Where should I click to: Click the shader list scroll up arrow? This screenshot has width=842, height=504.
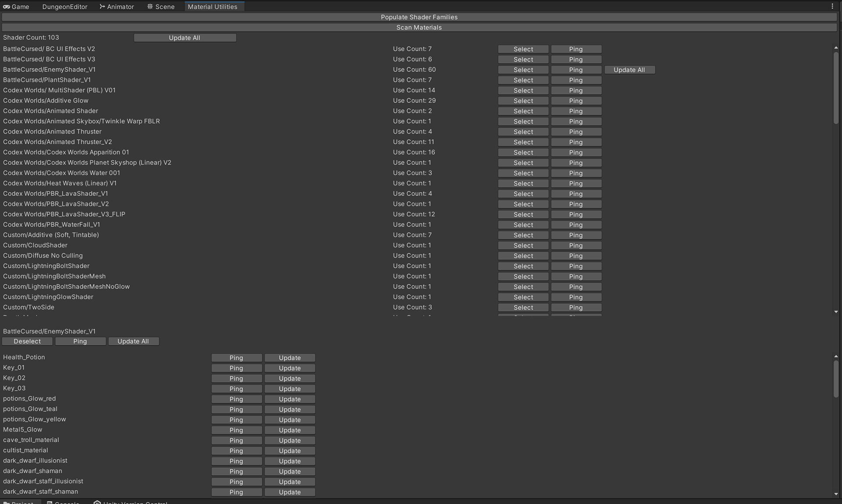pos(836,47)
